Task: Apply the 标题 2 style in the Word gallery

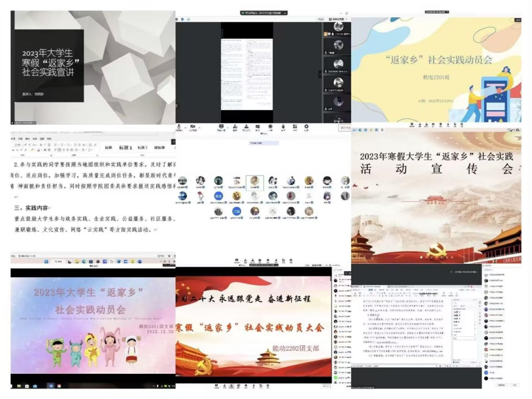Action: click(x=142, y=147)
